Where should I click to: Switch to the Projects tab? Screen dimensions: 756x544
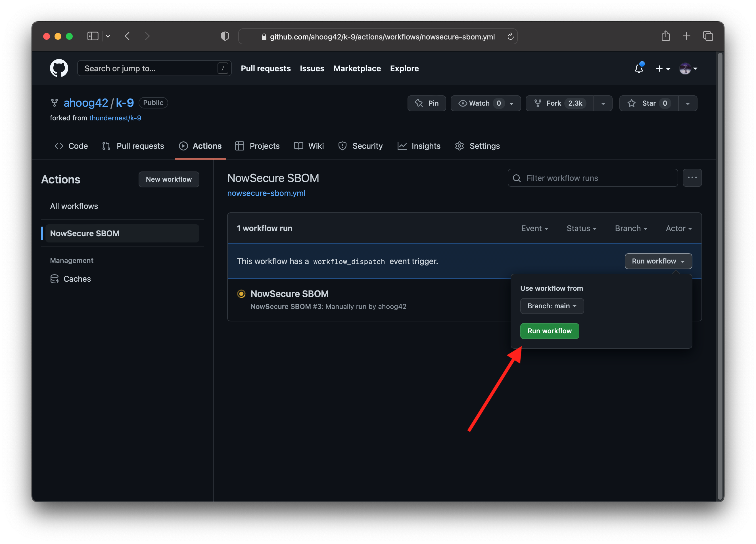click(257, 146)
